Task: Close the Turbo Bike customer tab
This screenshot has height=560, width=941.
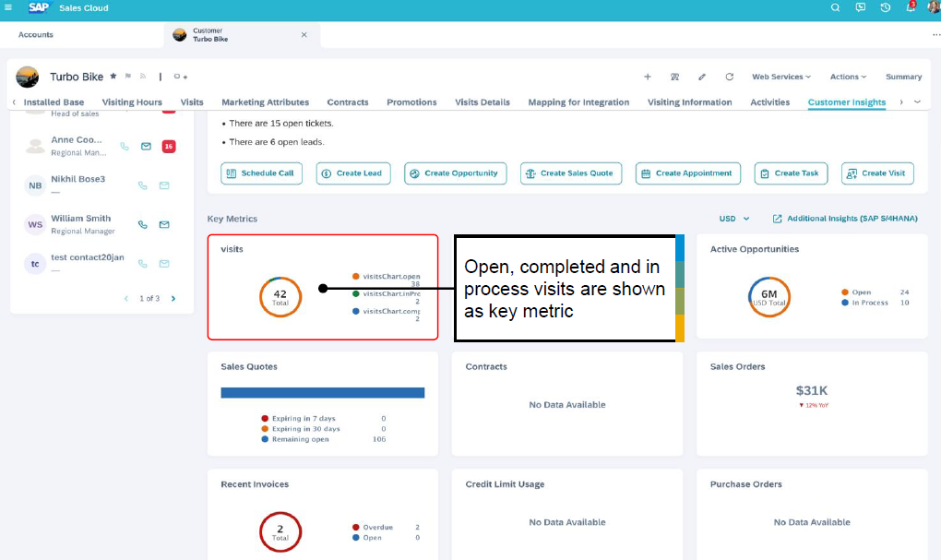Action: coord(304,35)
